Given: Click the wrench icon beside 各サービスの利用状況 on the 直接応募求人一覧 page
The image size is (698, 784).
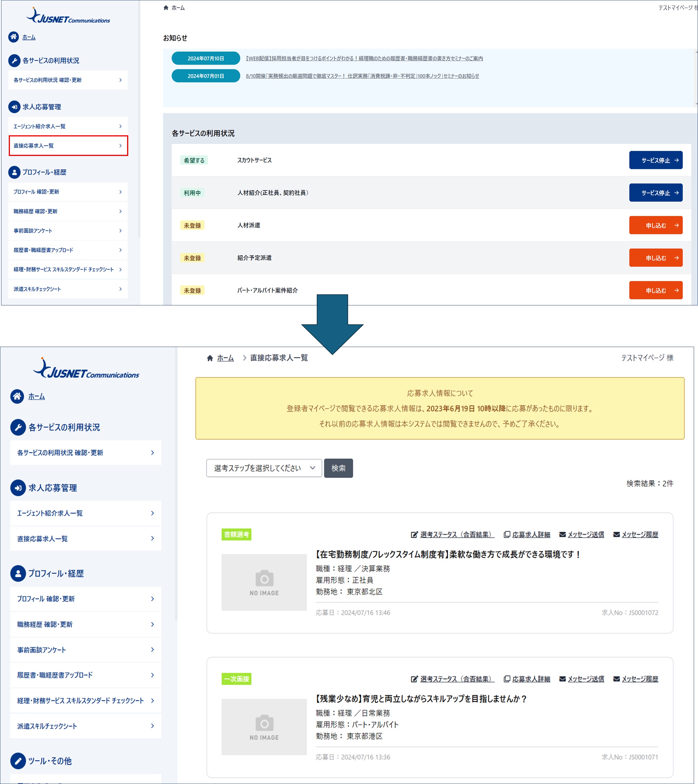Looking at the screenshot, I should (18, 427).
